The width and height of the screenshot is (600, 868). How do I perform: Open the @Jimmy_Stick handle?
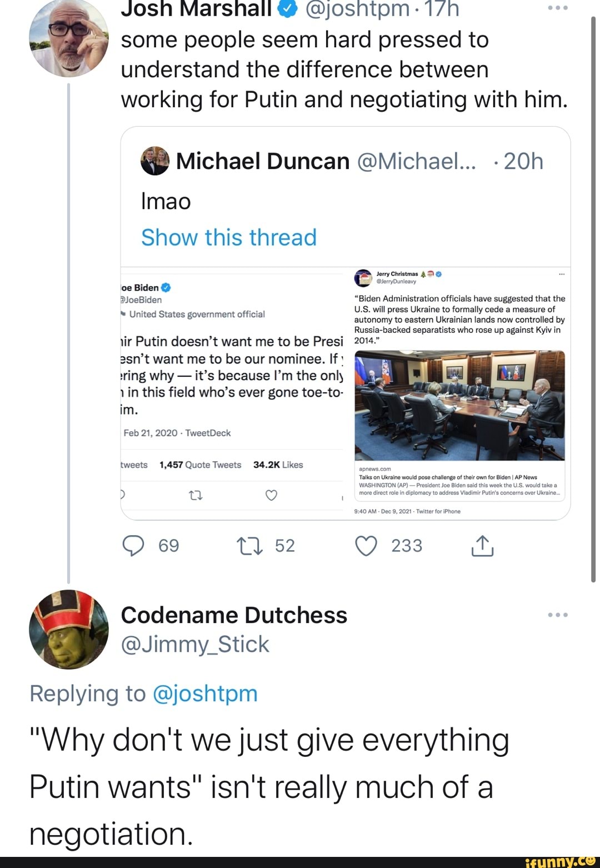pyautogui.click(x=195, y=644)
